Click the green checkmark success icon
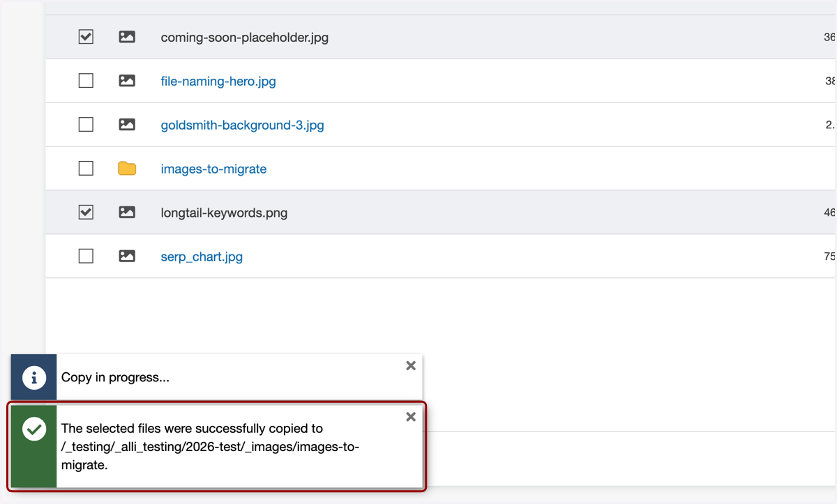Image resolution: width=837 pixels, height=504 pixels. [x=33, y=429]
